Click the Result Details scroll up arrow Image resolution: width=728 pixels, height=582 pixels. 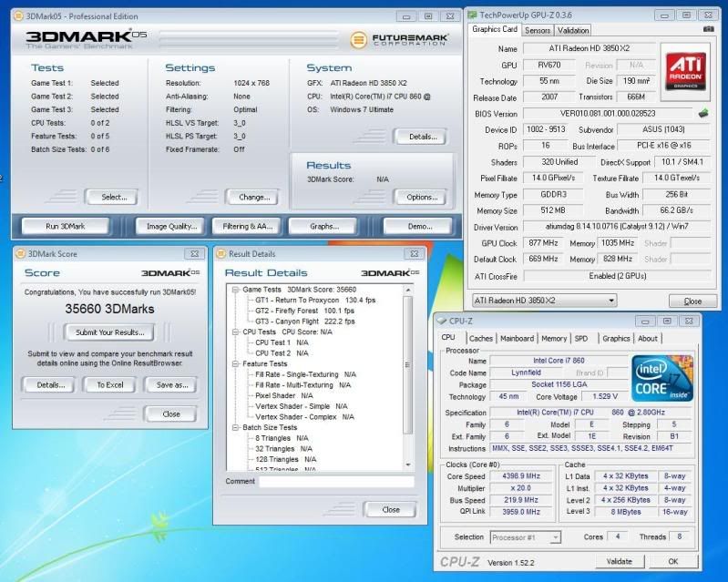click(408, 290)
